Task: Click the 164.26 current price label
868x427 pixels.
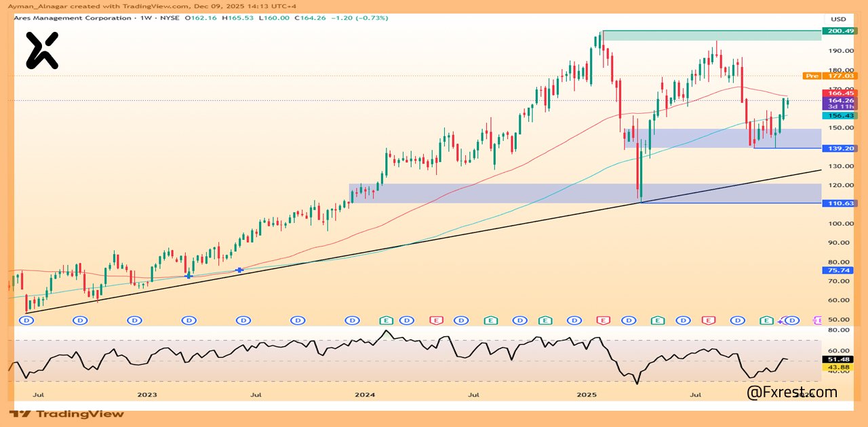Action: 840,100
